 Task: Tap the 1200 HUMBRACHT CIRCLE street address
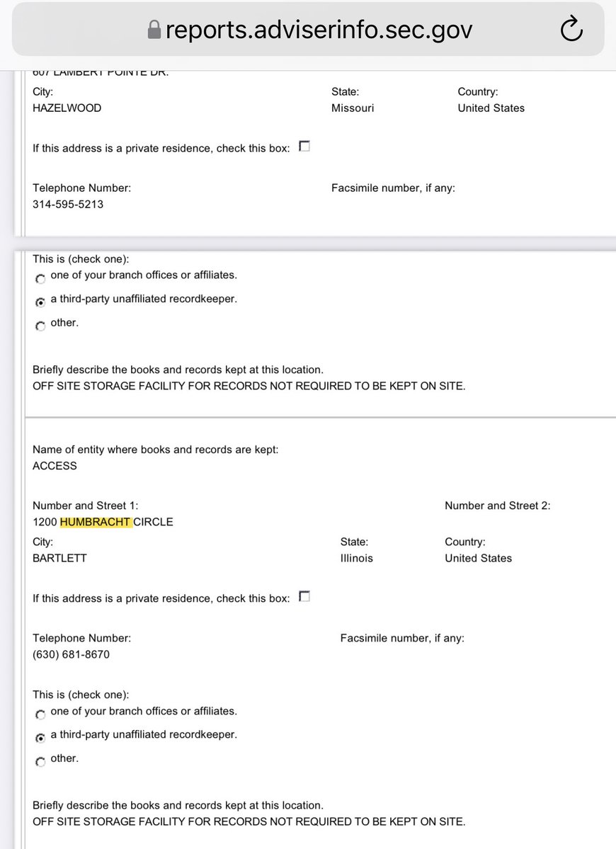(x=103, y=522)
